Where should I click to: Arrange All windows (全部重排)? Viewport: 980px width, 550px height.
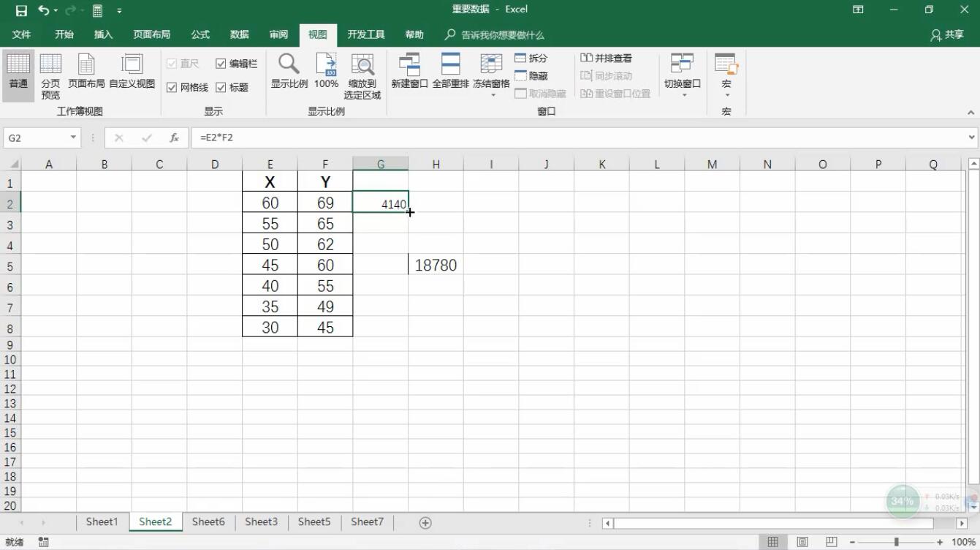pos(450,72)
